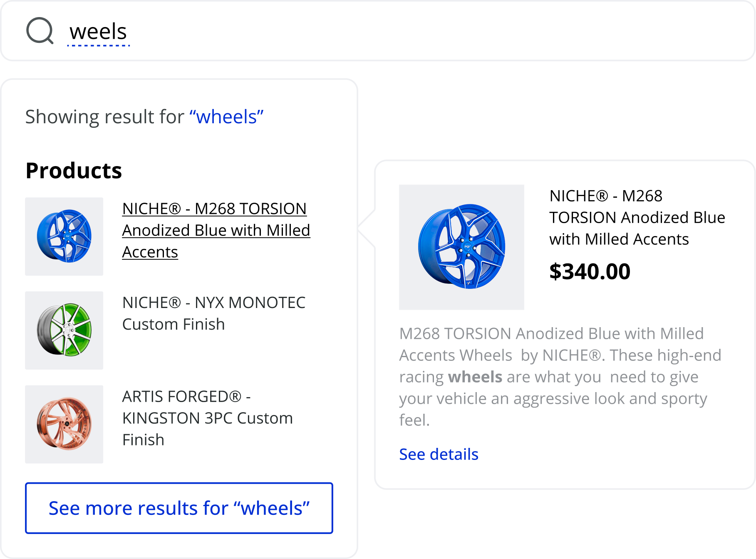Select the green NYX MONOTEC wheel thumbnail
The image size is (756, 559).
pyautogui.click(x=64, y=330)
